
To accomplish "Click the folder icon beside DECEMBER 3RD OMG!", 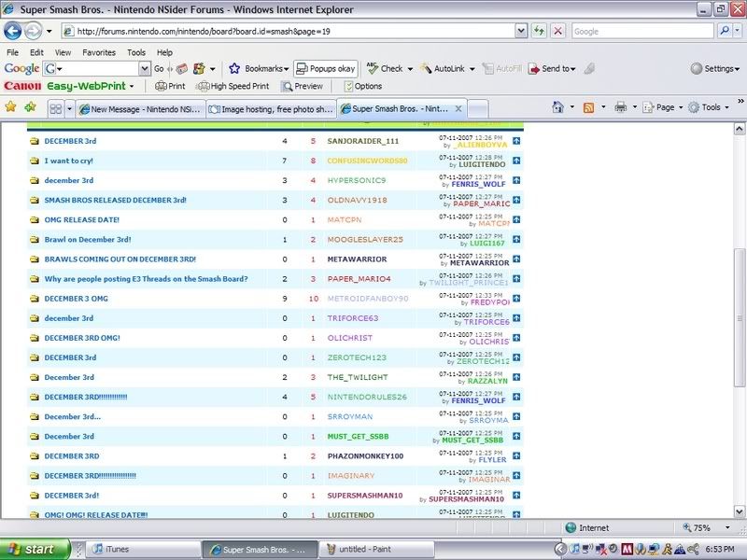I will click(x=35, y=338).
